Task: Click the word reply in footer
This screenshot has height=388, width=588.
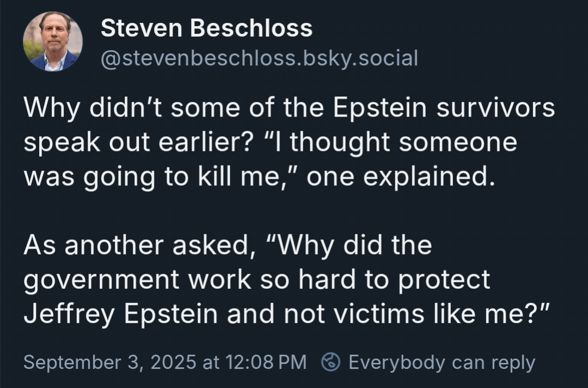Action: click(x=513, y=363)
